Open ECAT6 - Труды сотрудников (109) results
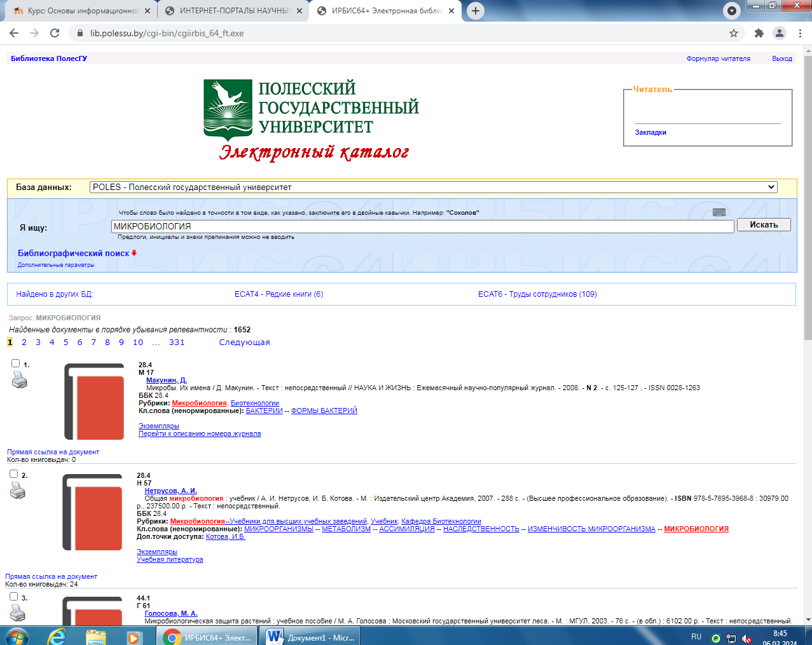Image resolution: width=812 pixels, height=645 pixels. pyautogui.click(x=537, y=294)
